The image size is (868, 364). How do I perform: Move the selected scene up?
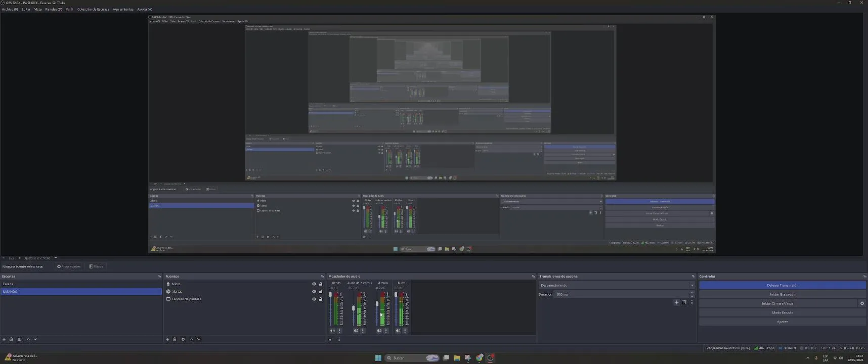click(28, 339)
